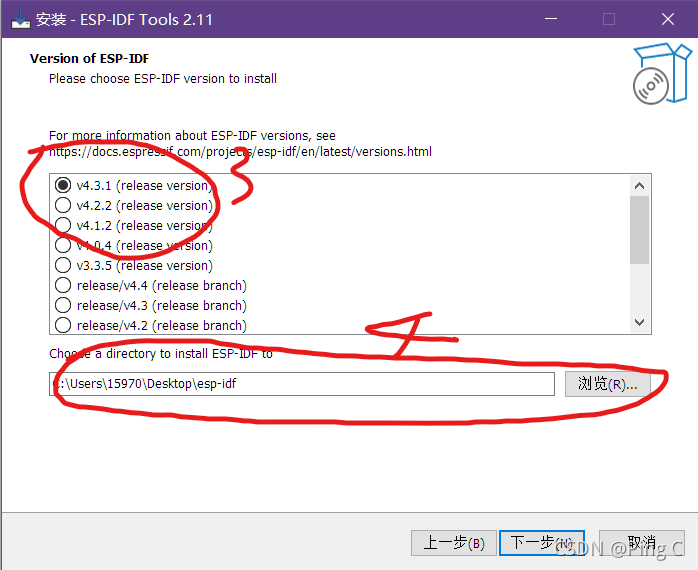
Task: Click the 'Version of ESP-IDF' heading
Action: pyautogui.click(x=89, y=59)
